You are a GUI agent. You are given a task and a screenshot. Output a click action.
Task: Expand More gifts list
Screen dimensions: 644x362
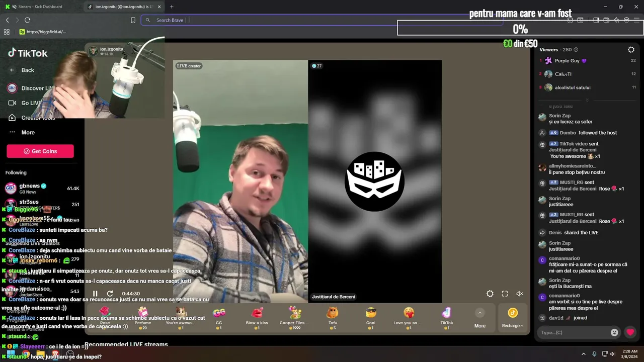pos(480,318)
